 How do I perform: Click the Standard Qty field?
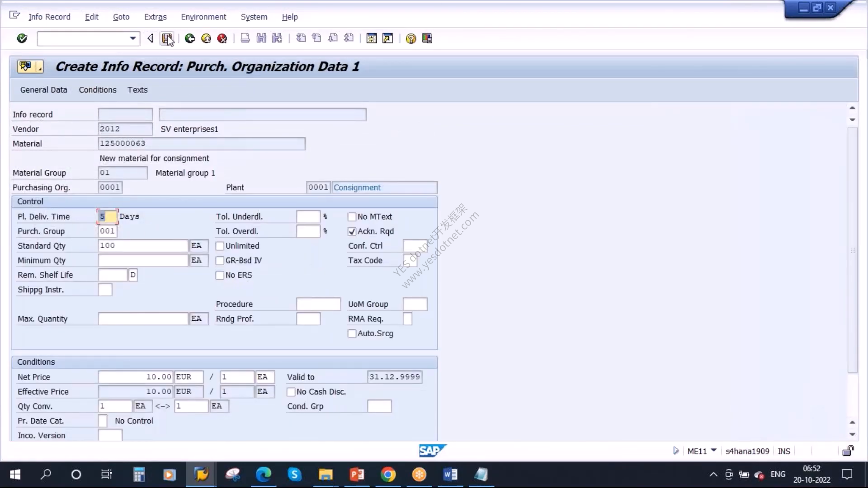coord(143,245)
